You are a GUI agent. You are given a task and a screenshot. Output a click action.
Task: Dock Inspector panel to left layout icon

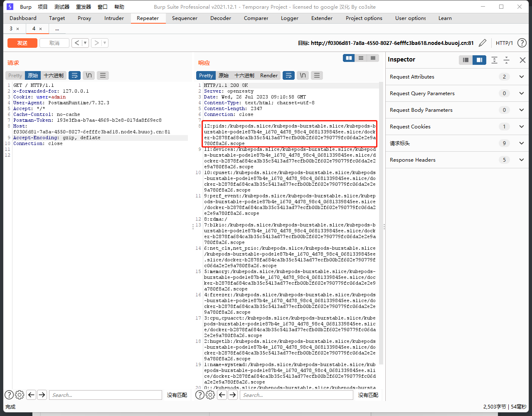(465, 60)
